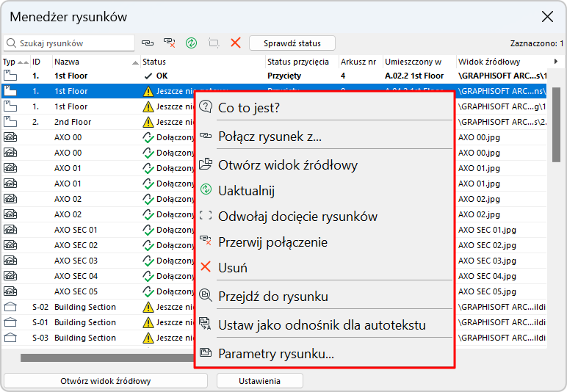Expand more columns with right arrow
567x392 pixels.
pos(556,62)
